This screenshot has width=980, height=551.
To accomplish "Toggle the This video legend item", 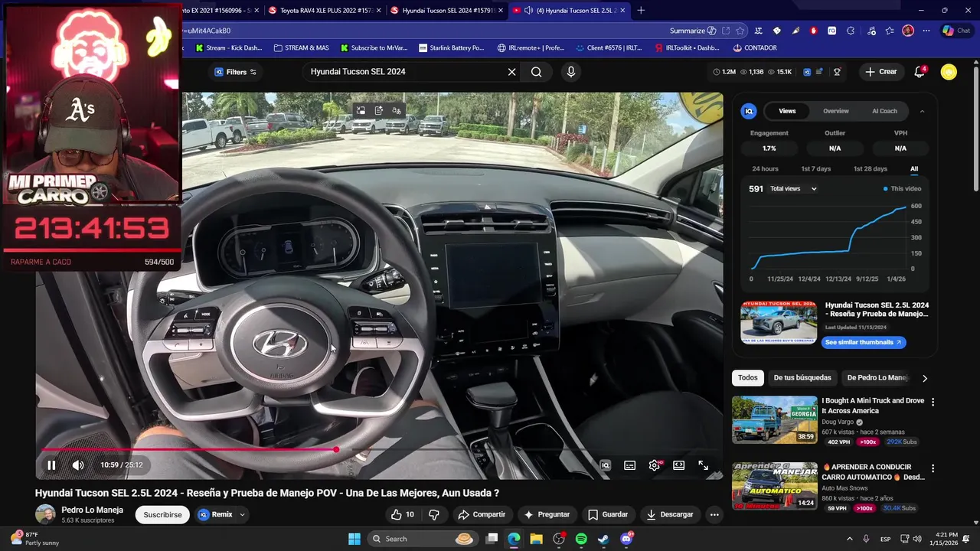I will (902, 189).
